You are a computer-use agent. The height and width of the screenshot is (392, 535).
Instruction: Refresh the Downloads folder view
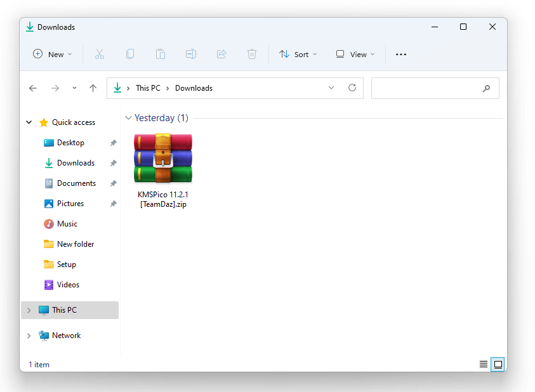click(352, 88)
